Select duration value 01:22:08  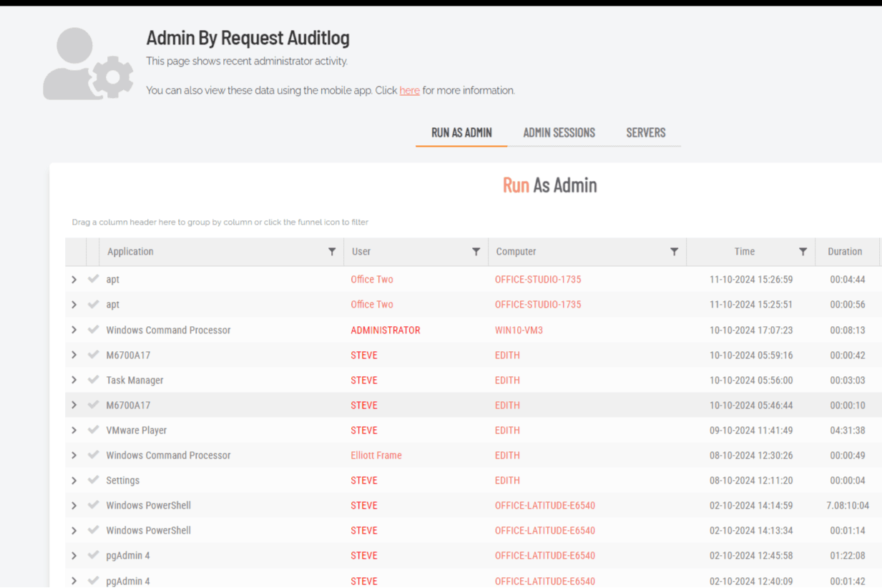tap(848, 555)
